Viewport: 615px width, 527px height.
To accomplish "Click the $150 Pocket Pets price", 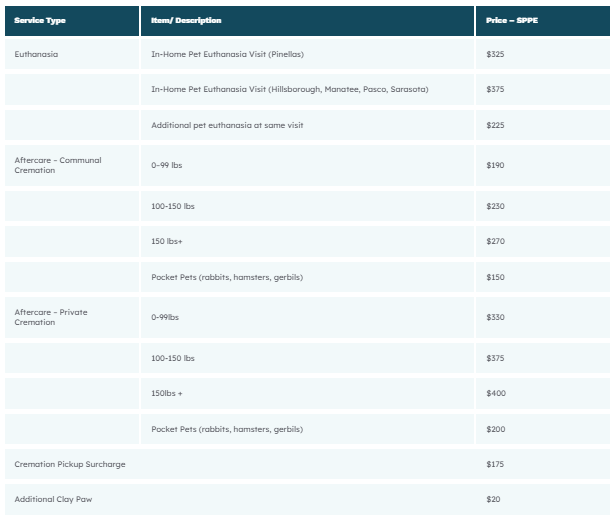I will 495,277.
